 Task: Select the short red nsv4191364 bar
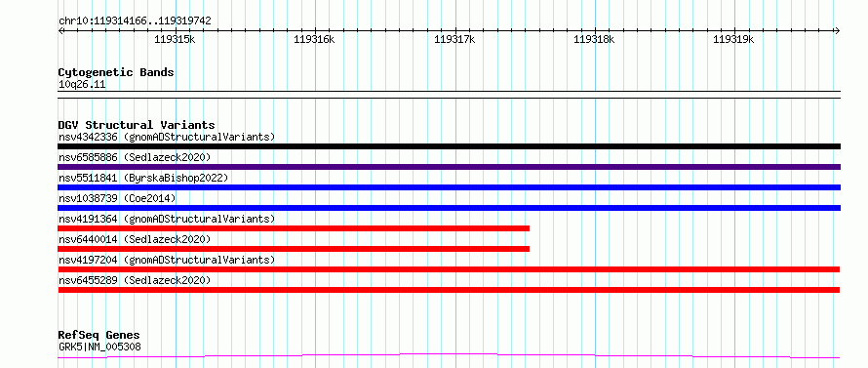(x=294, y=228)
